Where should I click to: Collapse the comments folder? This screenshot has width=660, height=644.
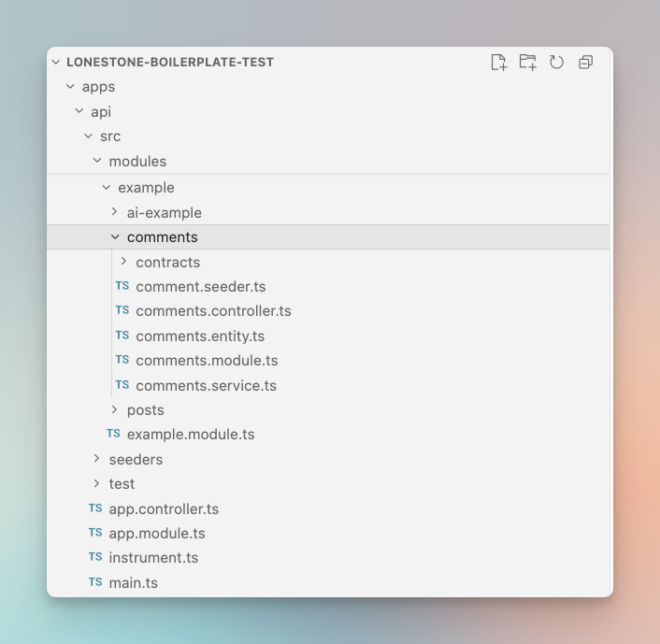(115, 237)
